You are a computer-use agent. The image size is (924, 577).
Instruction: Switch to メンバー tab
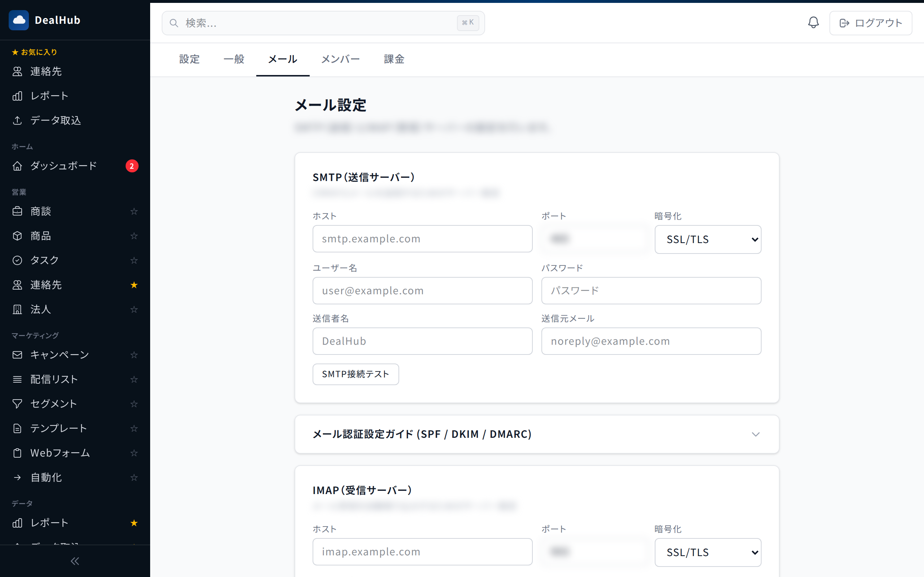(340, 59)
